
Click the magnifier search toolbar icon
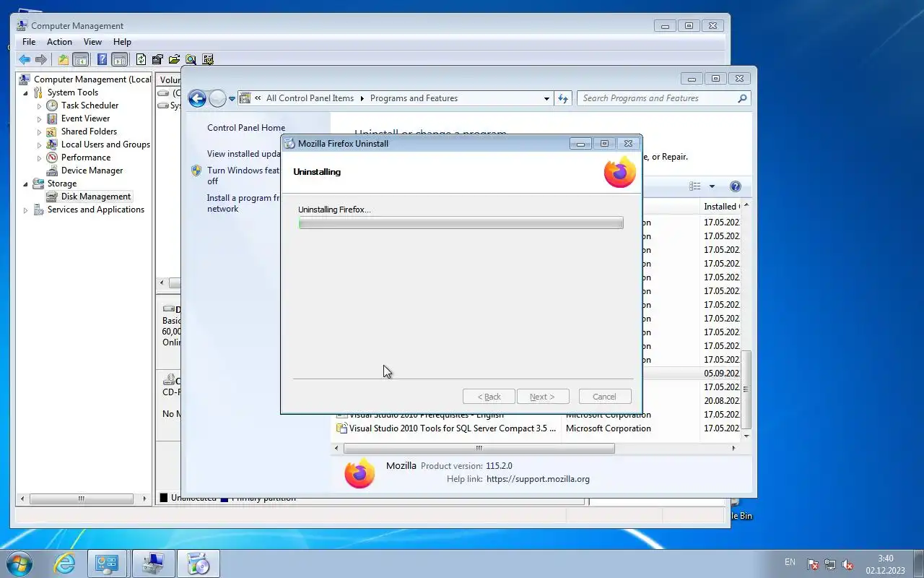coord(191,59)
